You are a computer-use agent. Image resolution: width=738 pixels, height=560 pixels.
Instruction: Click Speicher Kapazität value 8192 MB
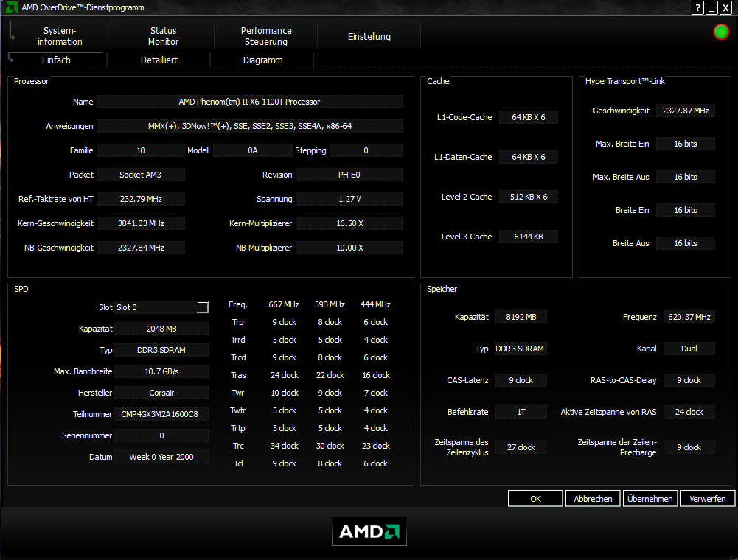(521, 317)
